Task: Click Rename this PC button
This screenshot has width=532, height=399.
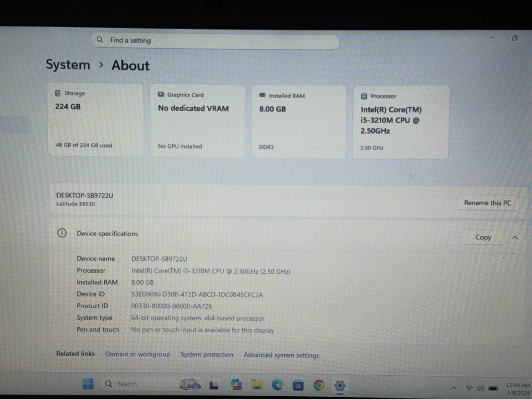Action: click(x=487, y=203)
